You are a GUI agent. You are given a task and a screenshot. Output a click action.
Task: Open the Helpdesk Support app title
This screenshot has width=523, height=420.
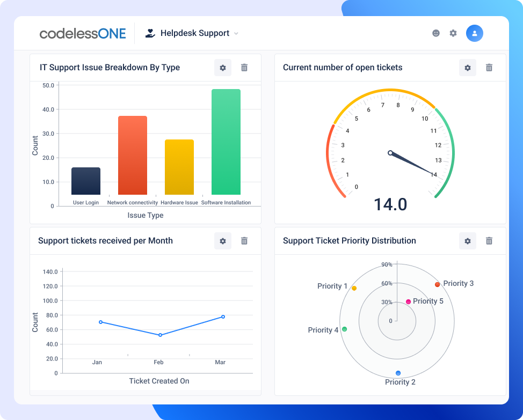point(195,33)
